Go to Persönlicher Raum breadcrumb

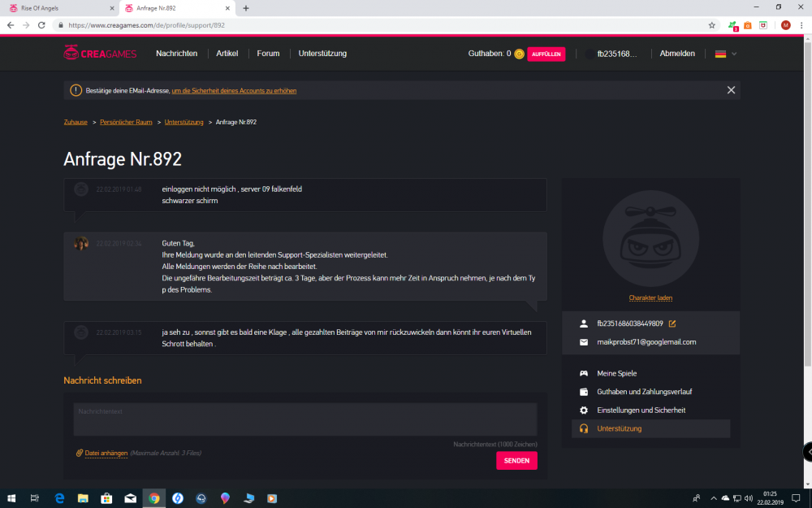click(x=126, y=122)
